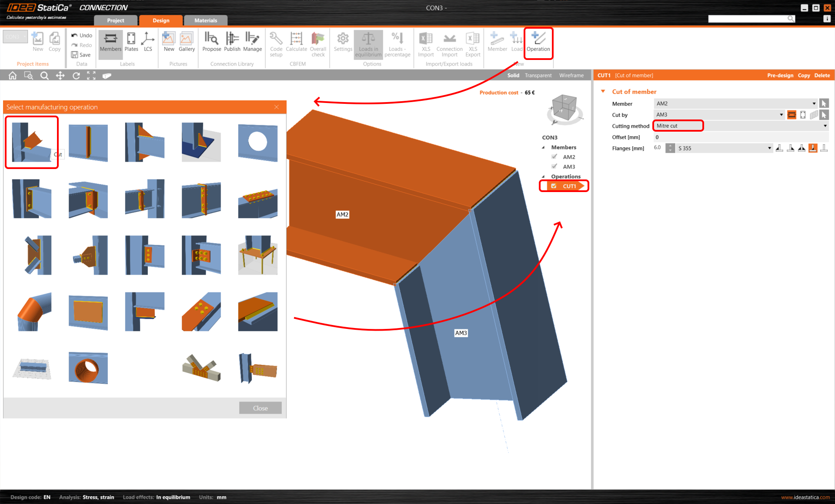Collapse the Cut of member section
The width and height of the screenshot is (835, 504).
(x=603, y=92)
